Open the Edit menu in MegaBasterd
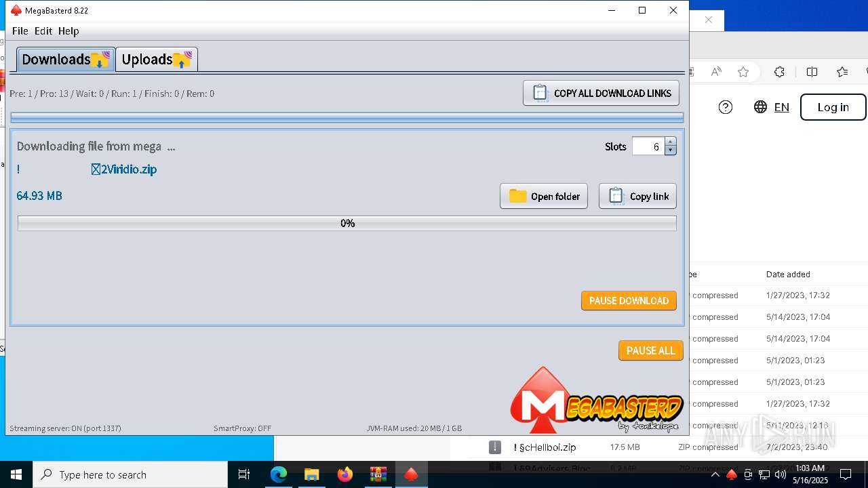Screen dimensions: 868x488 (43, 30)
